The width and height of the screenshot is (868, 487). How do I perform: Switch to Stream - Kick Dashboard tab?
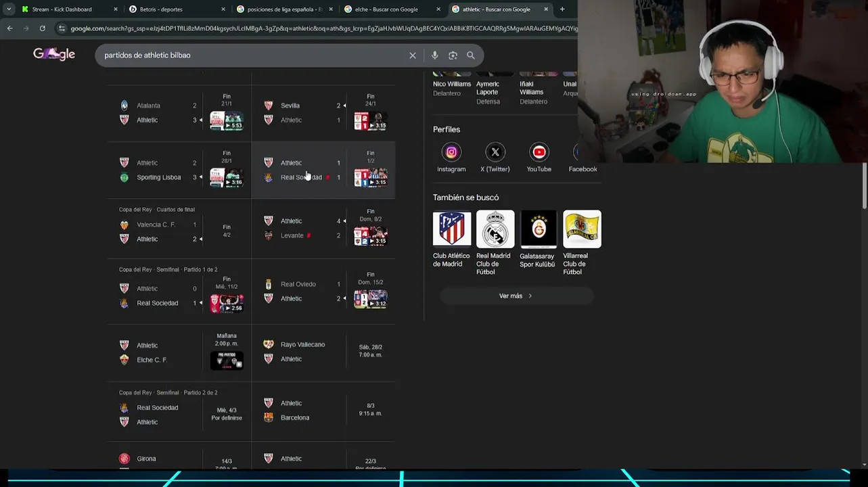(x=62, y=9)
